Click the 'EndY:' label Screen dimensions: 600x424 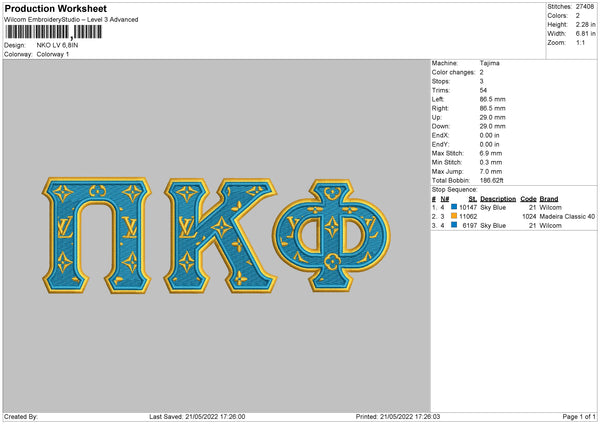click(440, 145)
